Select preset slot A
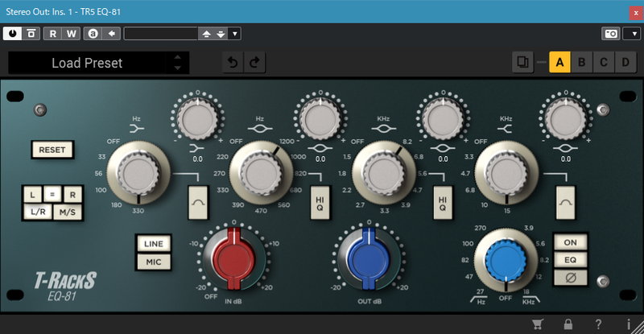Screen dimensions: 644x334 pyautogui.click(x=559, y=62)
